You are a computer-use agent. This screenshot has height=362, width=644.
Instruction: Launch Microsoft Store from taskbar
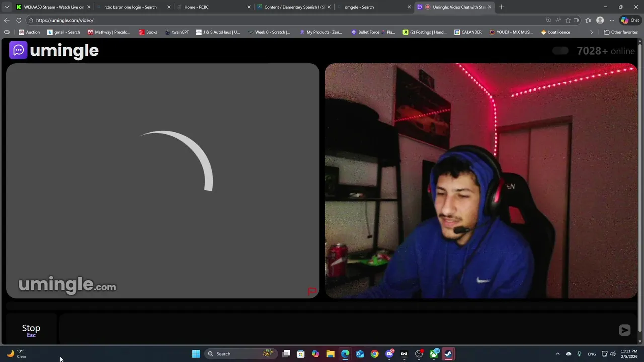[301, 354]
